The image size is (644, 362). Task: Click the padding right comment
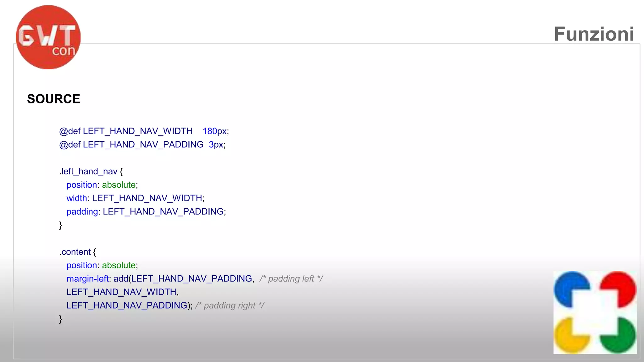(230, 305)
